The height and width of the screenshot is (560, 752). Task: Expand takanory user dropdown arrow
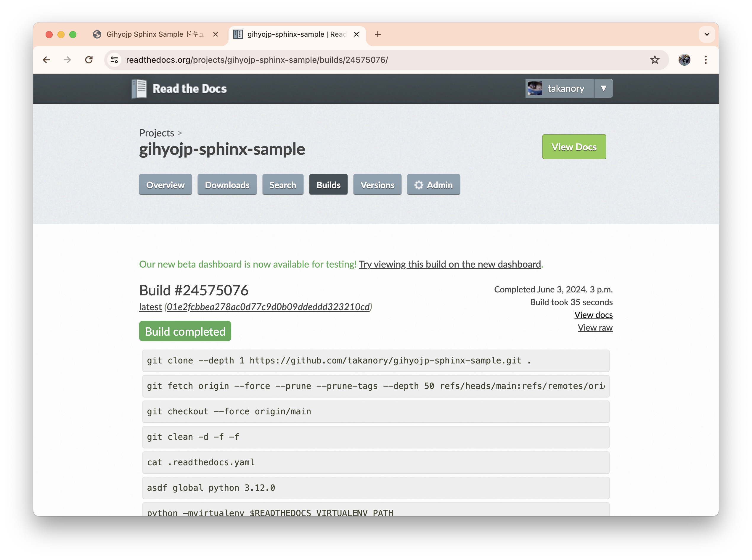[x=603, y=88]
